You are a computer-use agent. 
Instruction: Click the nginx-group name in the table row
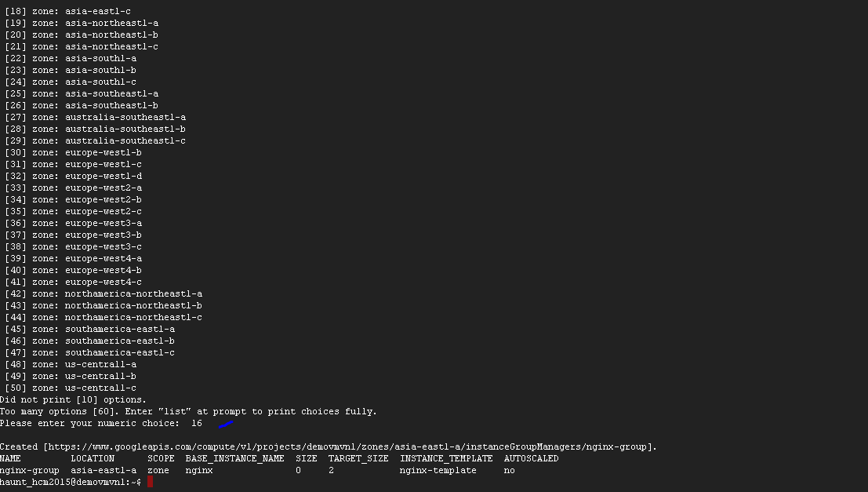click(30, 470)
